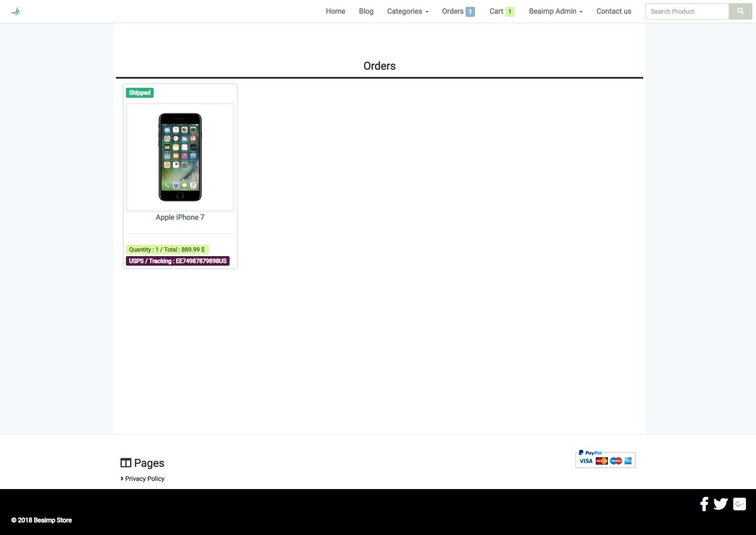Click the USPS tracking number label
756x535 pixels.
[x=178, y=261]
